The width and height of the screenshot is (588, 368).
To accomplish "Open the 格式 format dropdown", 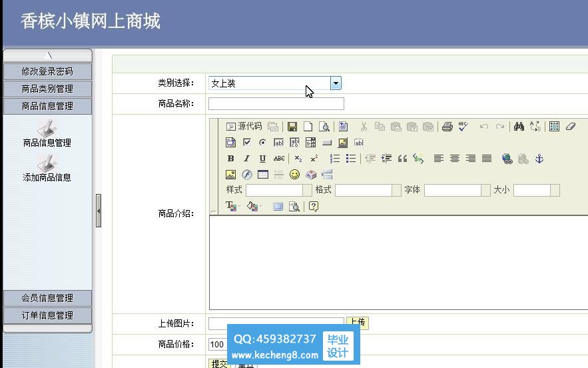I will [368, 191].
